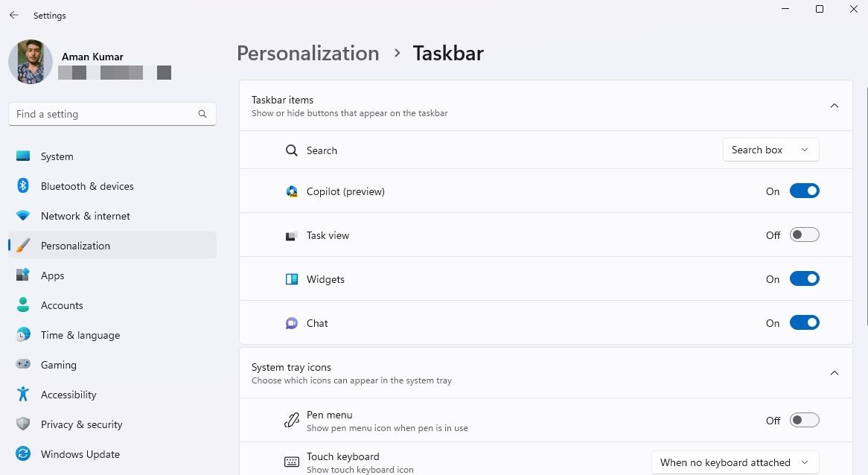This screenshot has height=475, width=868.
Task: Click the magnifier icon in Find a setting
Action: coord(202,114)
